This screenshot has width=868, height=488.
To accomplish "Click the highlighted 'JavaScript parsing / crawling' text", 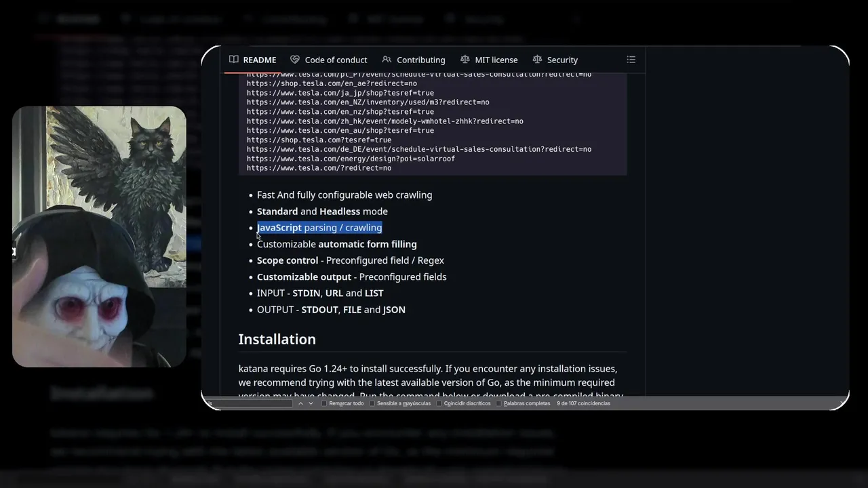I will point(319,228).
